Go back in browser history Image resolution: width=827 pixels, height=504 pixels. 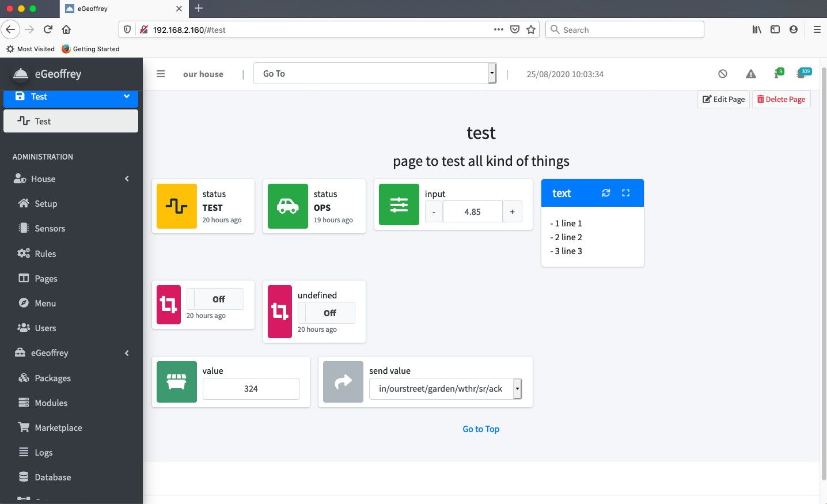(10, 29)
